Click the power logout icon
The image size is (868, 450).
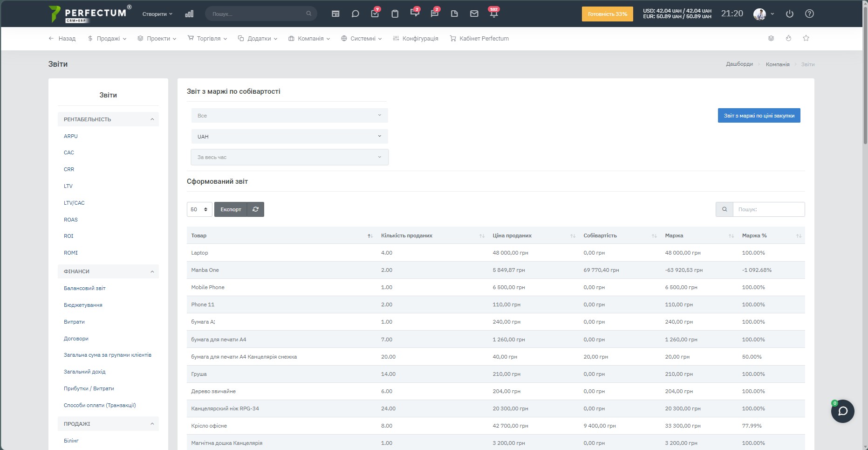point(790,14)
